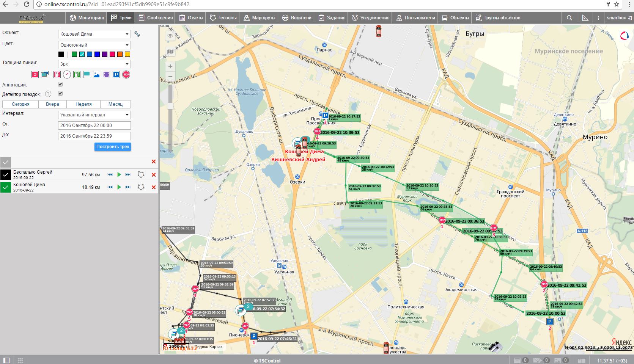The width and height of the screenshot is (634, 364).
Task: Click the wrench icon next to Объект
Action: pos(137,34)
